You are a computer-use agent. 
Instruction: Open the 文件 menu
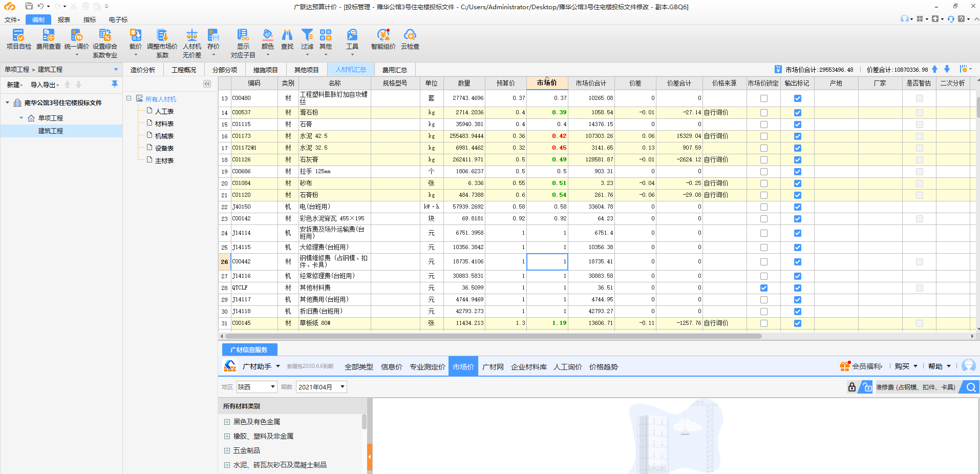pyautogui.click(x=12, y=19)
